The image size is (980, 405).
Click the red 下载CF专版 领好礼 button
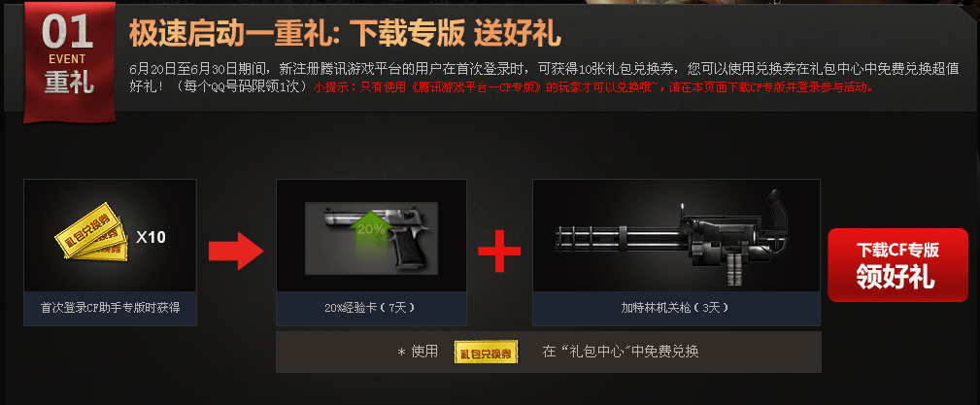pos(897,265)
